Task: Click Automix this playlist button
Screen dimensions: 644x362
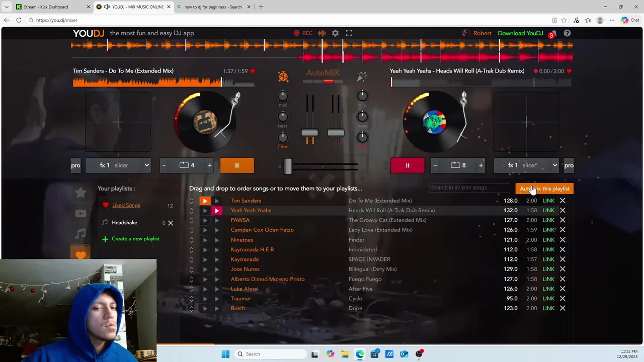Action: point(544,189)
